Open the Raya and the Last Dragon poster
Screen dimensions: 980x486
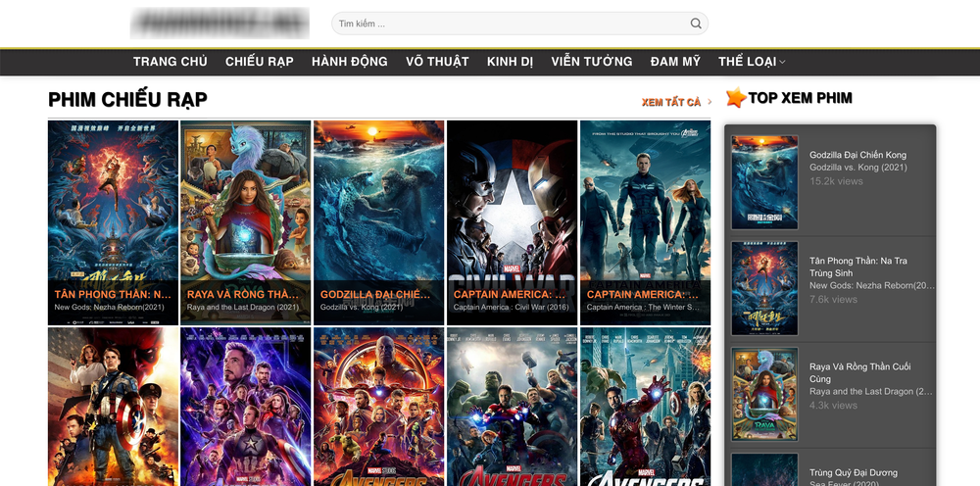click(246, 222)
